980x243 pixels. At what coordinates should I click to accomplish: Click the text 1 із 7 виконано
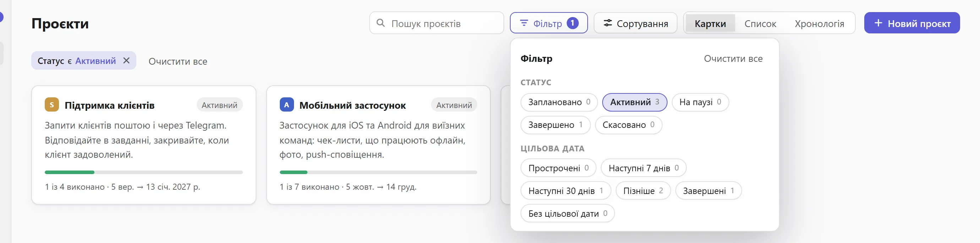[x=309, y=187]
